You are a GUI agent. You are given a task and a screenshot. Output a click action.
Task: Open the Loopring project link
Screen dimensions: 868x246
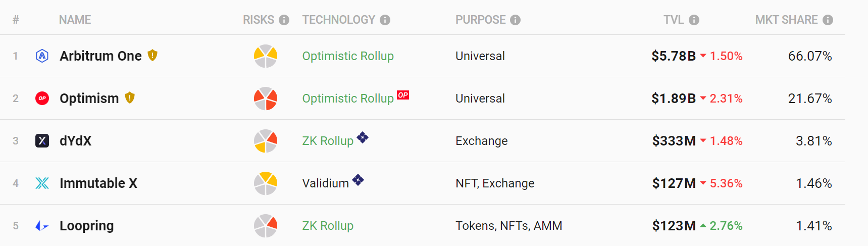coord(86,226)
